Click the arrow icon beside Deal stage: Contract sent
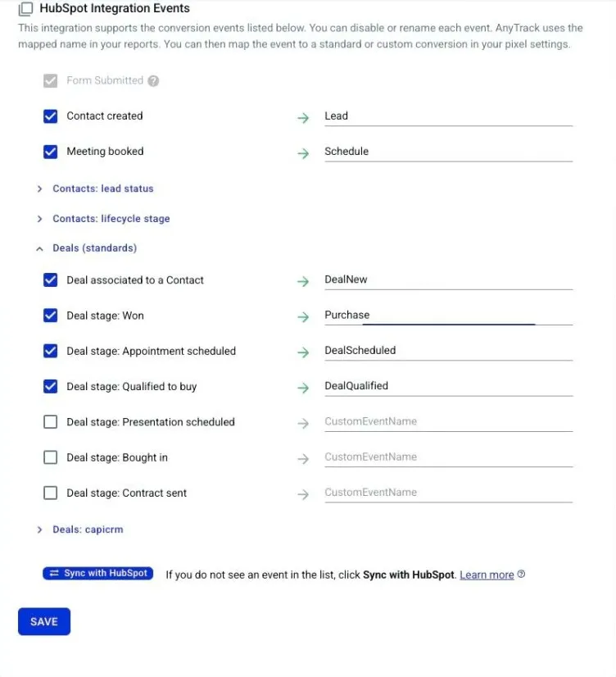 tap(303, 494)
